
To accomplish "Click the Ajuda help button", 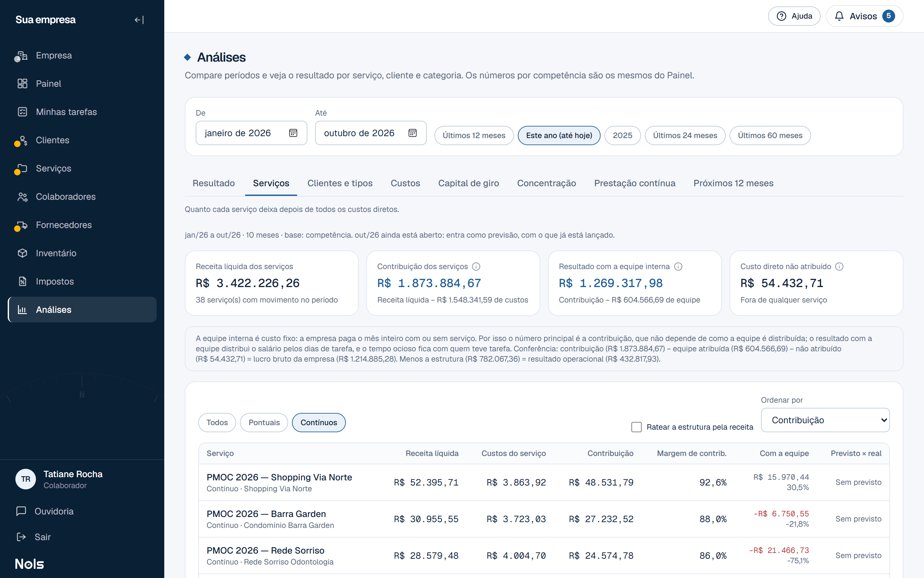I will [794, 16].
